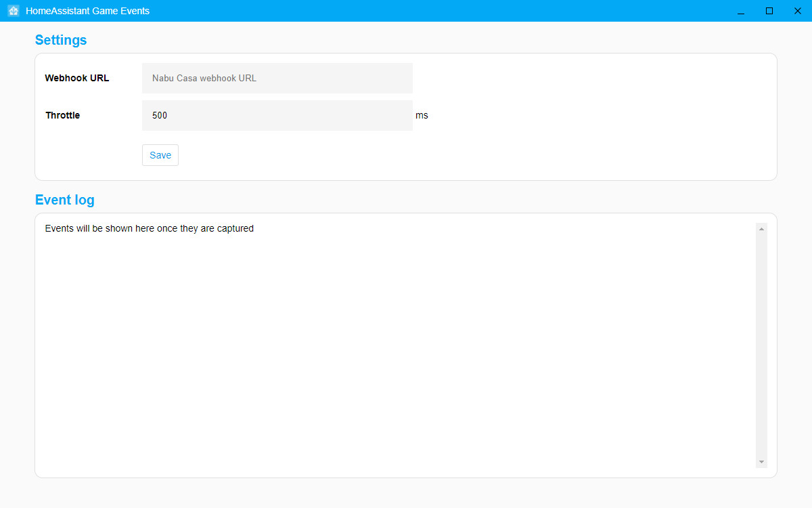This screenshot has height=508, width=812.
Task: Select the Settings section heading
Action: tap(61, 40)
